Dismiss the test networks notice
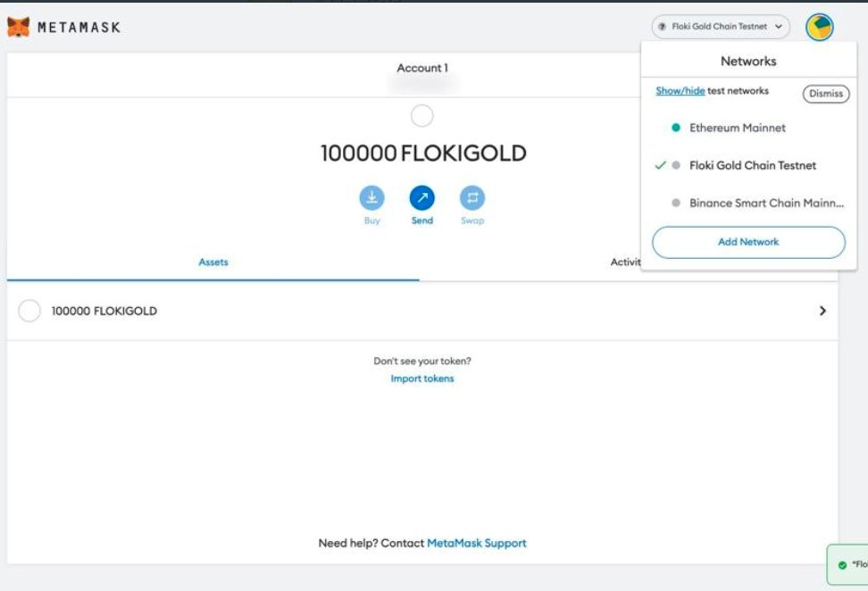Image resolution: width=868 pixels, height=591 pixels. (826, 94)
